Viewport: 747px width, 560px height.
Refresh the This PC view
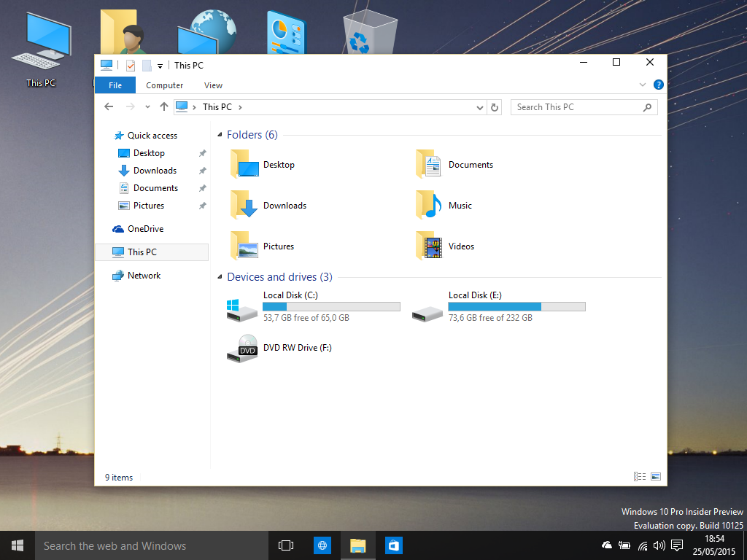coord(495,107)
